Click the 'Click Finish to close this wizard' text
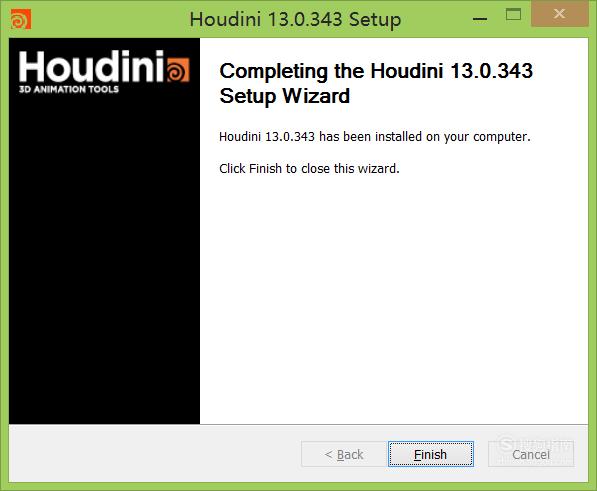 309,168
